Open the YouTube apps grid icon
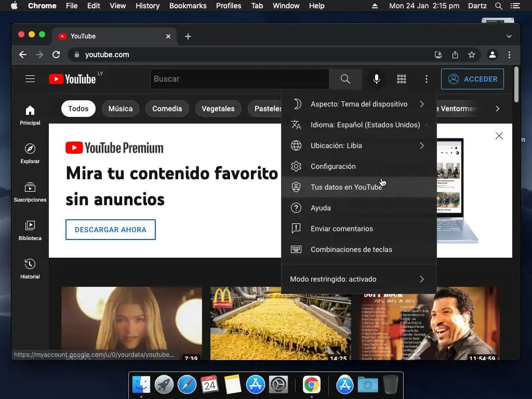Image resolution: width=532 pixels, height=399 pixels. [402, 79]
